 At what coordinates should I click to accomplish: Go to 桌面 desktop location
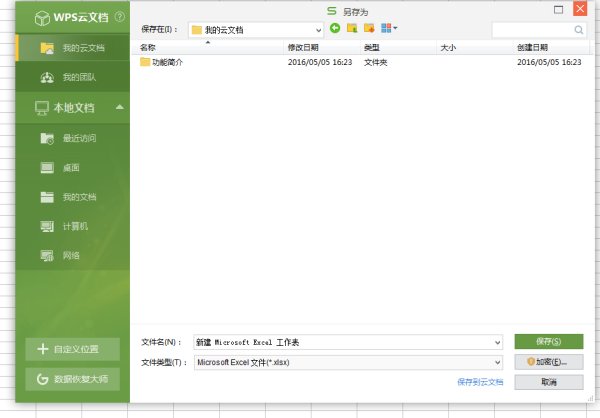tap(73, 168)
